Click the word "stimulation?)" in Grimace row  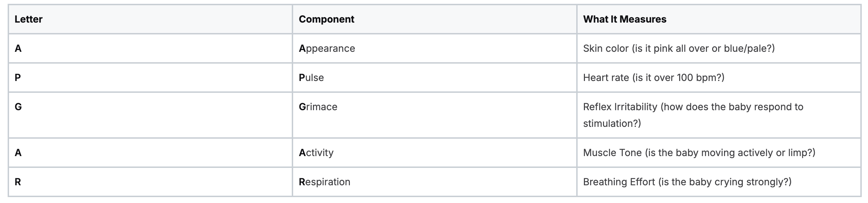612,123
